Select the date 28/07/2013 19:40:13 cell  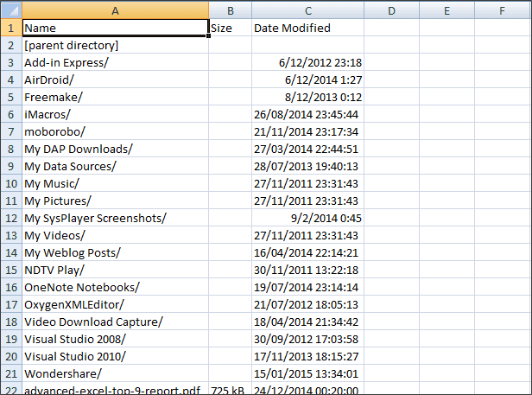coord(307,166)
